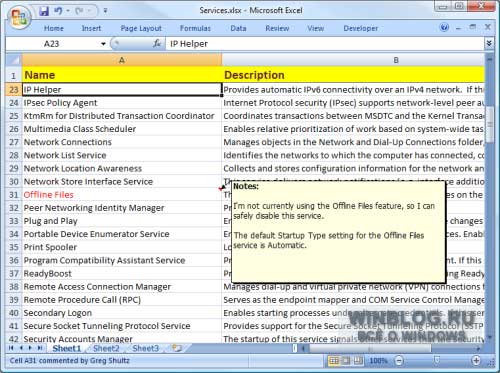Select cell KtmRm for Distributed Transaction Coordinator
Image resolution: width=500 pixels, height=373 pixels.
coord(122,116)
